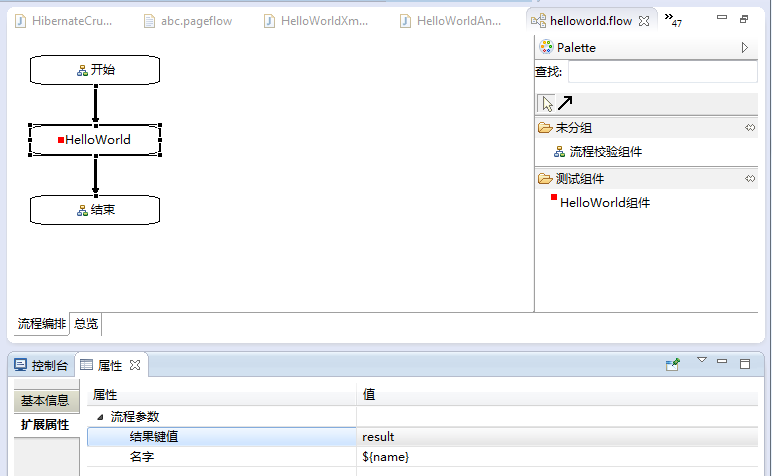Maximize the properties view panel

tap(745, 363)
